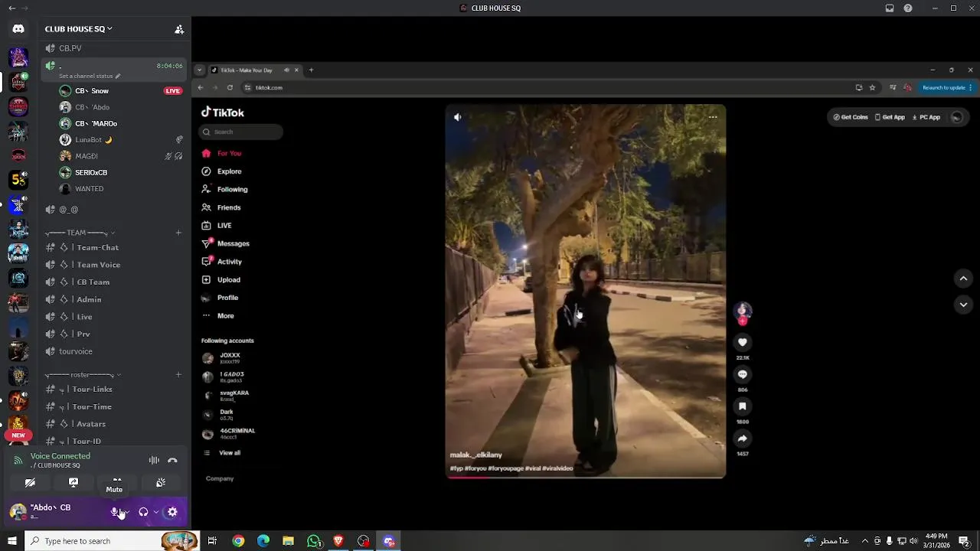The width and height of the screenshot is (980, 551).
Task: Click the video progress bar
Action: (x=586, y=477)
